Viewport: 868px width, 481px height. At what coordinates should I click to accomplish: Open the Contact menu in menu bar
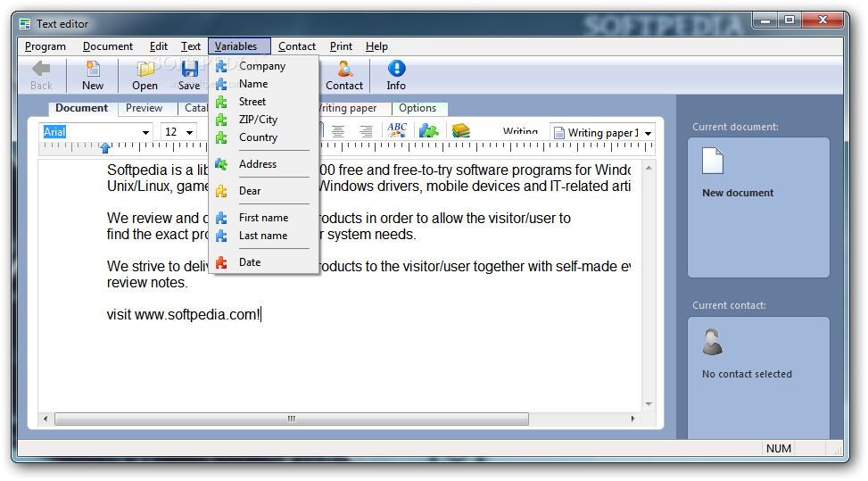pos(297,46)
